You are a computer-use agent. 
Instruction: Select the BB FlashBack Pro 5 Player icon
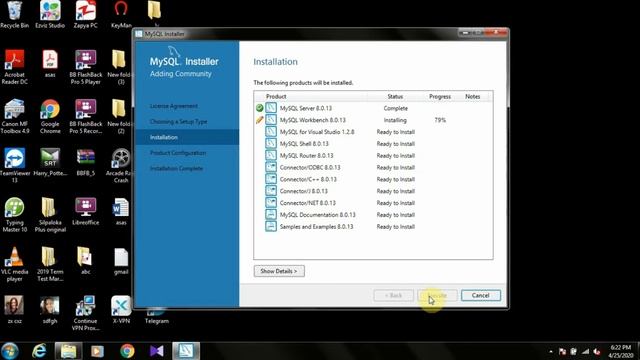point(86,67)
